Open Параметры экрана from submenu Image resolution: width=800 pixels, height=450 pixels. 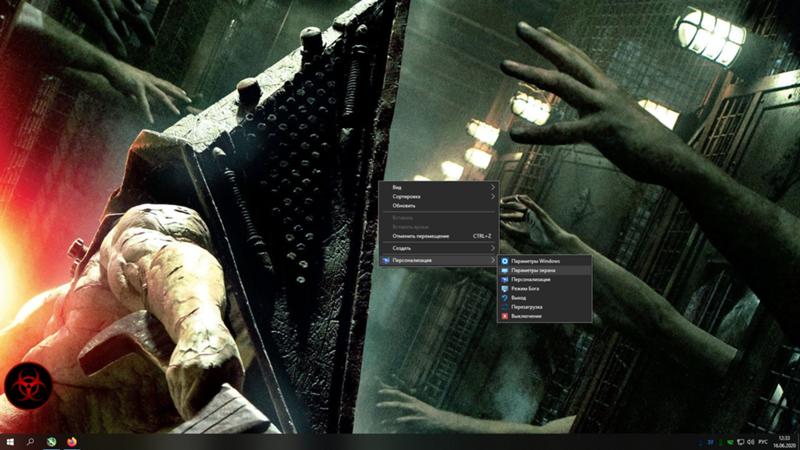click(544, 270)
